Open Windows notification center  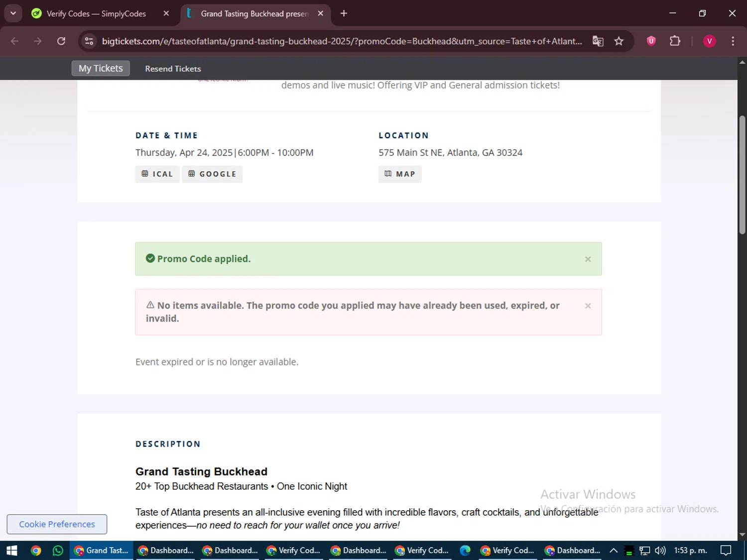(x=726, y=550)
